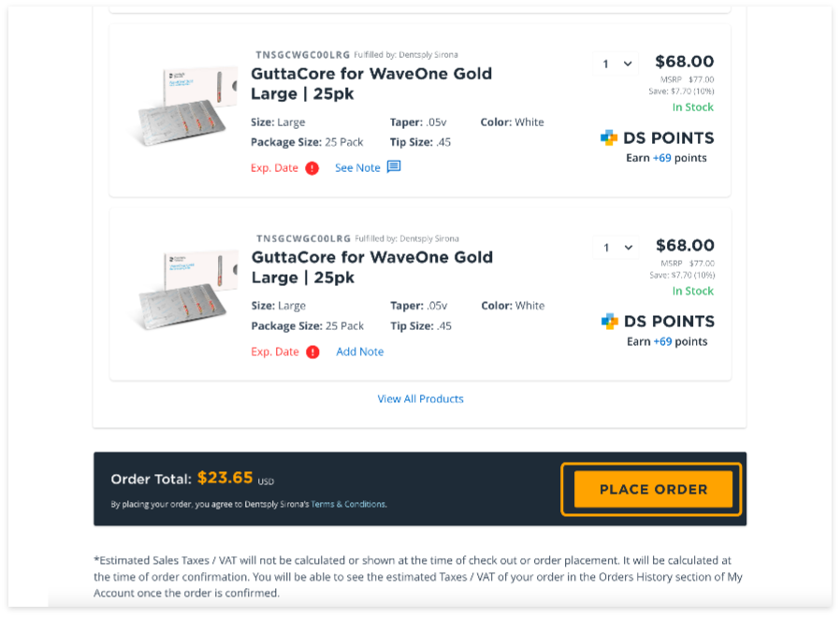This screenshot has height=617, width=840.
Task: Click the See Note link on the first product
Action: 357,168
